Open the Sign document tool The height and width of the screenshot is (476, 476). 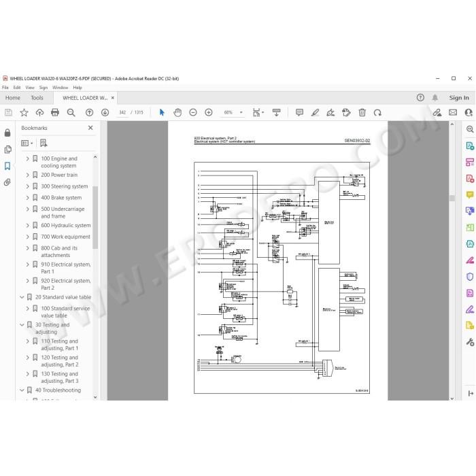pyautogui.click(x=330, y=113)
